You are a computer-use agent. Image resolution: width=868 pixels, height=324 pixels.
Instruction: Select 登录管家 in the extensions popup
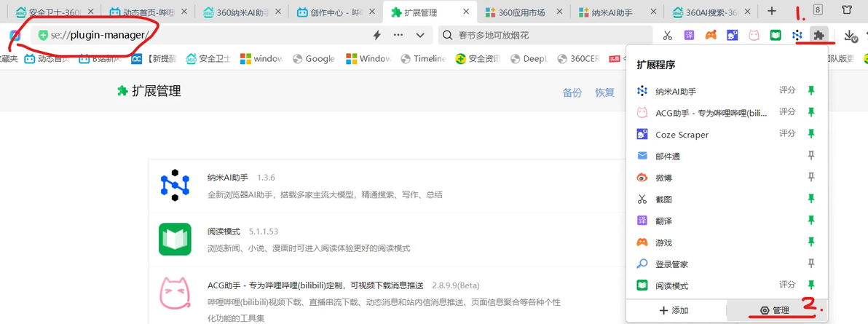[x=726, y=264]
